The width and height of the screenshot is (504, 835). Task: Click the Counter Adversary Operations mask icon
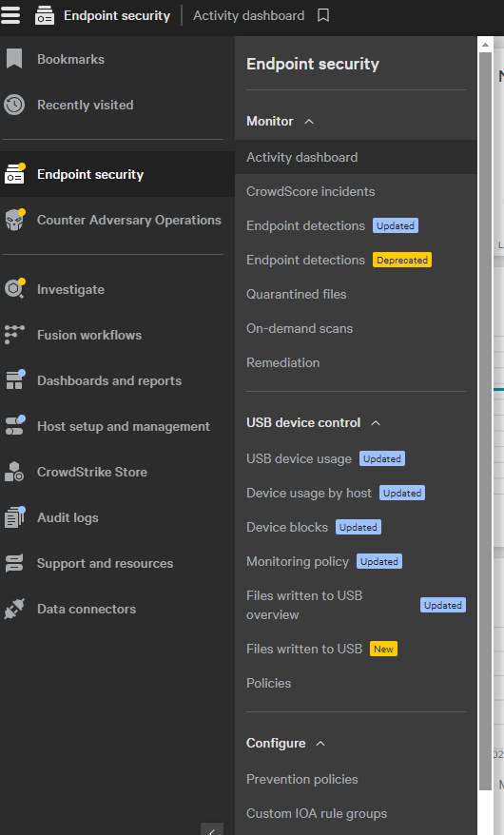click(x=14, y=220)
